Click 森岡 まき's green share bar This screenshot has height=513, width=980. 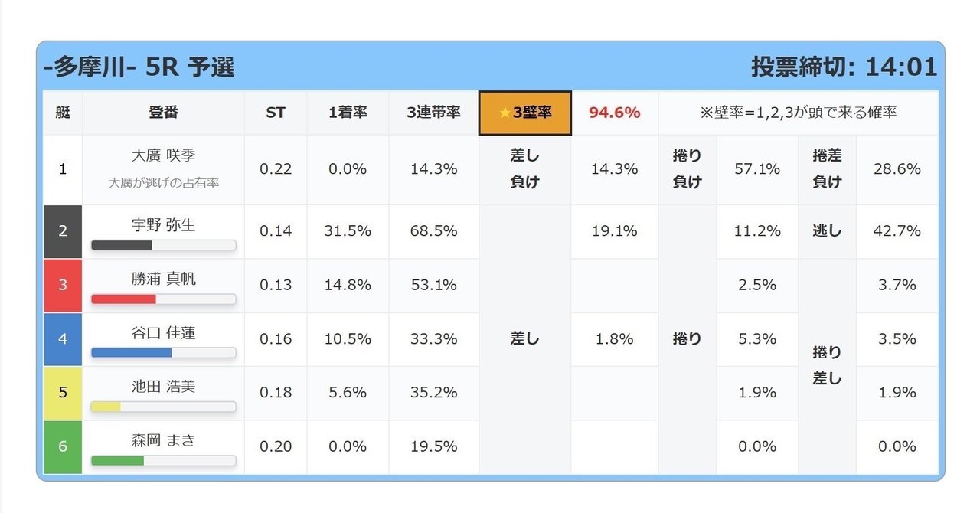tap(163, 460)
